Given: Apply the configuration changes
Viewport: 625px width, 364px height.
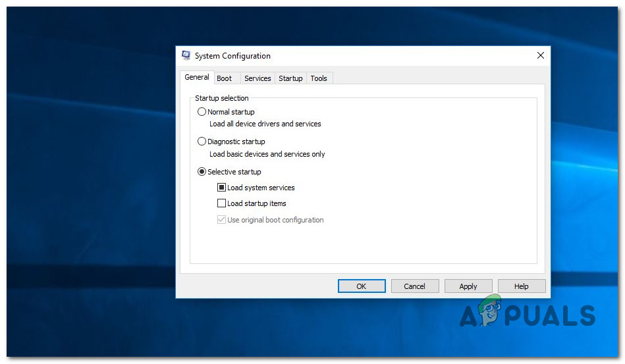Looking at the screenshot, I should pos(468,286).
